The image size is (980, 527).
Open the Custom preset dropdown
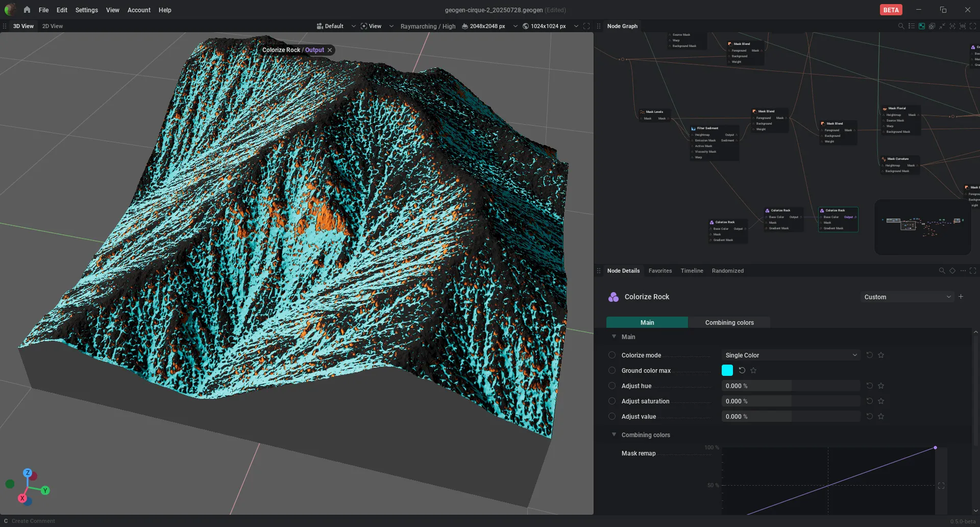point(907,297)
